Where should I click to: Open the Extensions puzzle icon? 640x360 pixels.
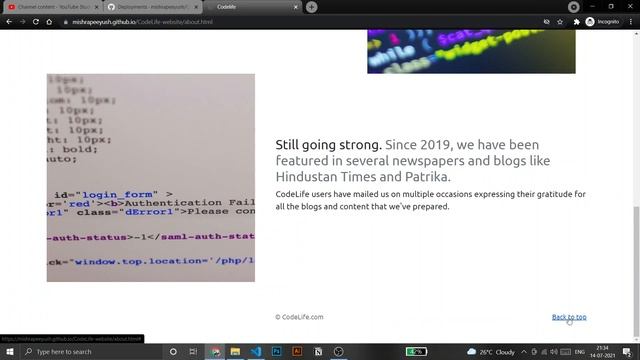pos(576,22)
